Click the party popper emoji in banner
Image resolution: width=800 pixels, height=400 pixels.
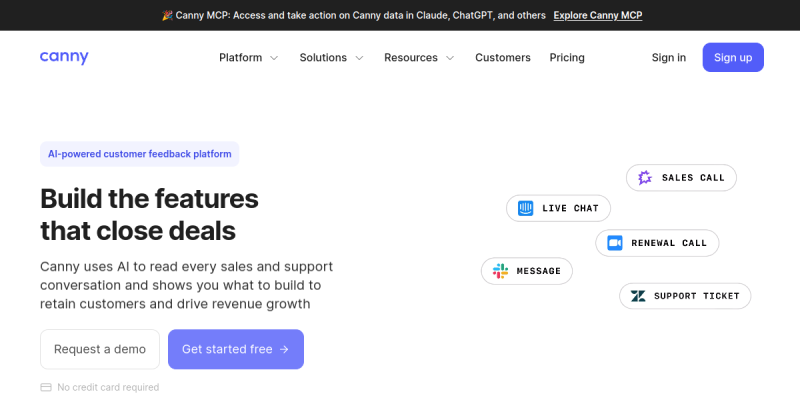(x=167, y=15)
